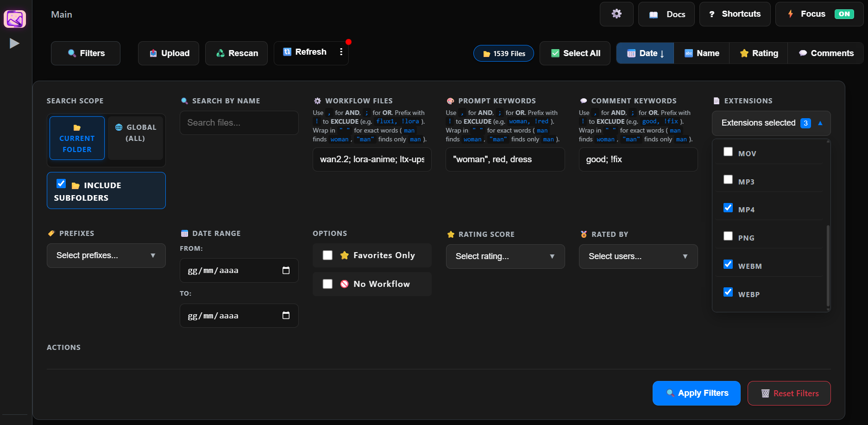Sort files by Comments
Viewport: 868px width, 425px height.
click(x=825, y=53)
